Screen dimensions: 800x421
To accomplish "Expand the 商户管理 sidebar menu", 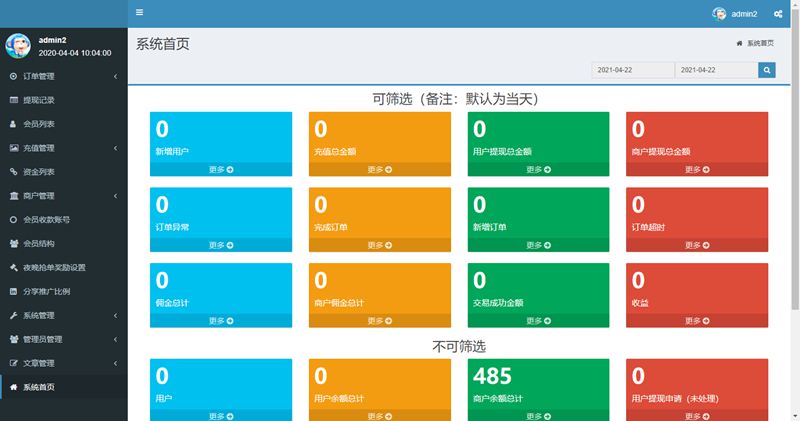I will 62,195.
